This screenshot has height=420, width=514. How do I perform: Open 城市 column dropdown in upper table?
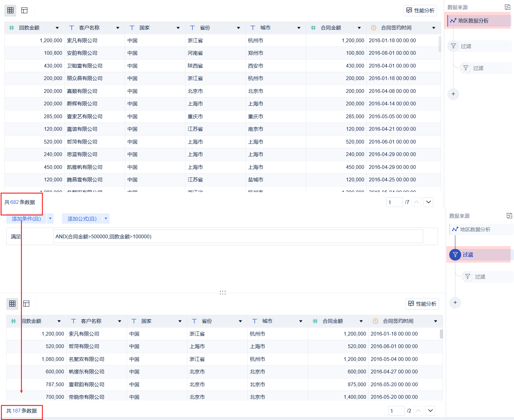[x=299, y=28]
